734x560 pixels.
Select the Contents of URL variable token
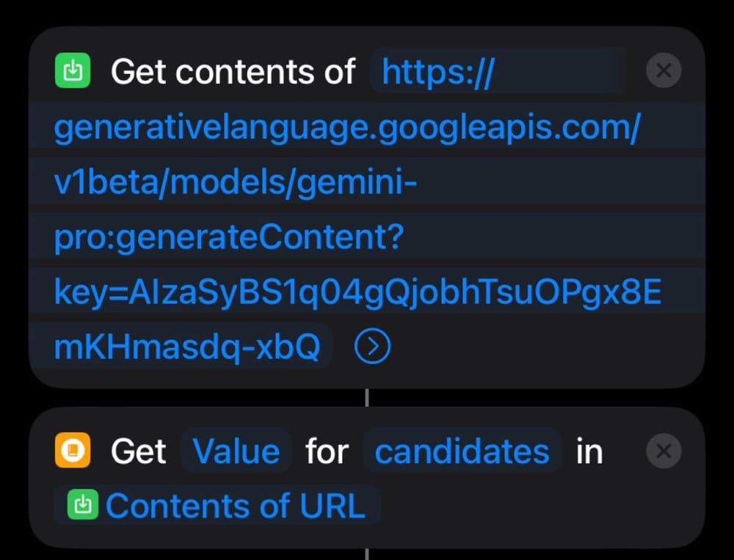220,505
